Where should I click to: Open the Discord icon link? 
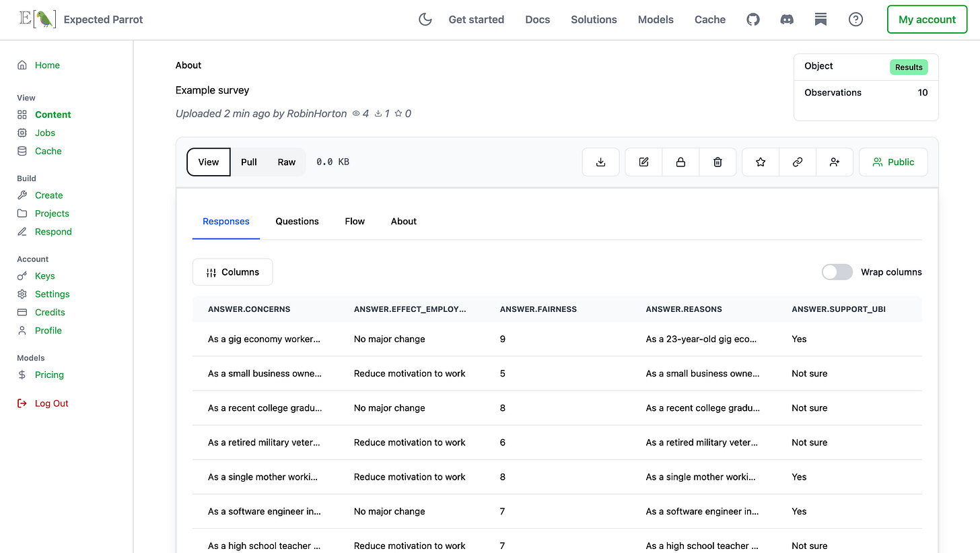click(x=787, y=20)
